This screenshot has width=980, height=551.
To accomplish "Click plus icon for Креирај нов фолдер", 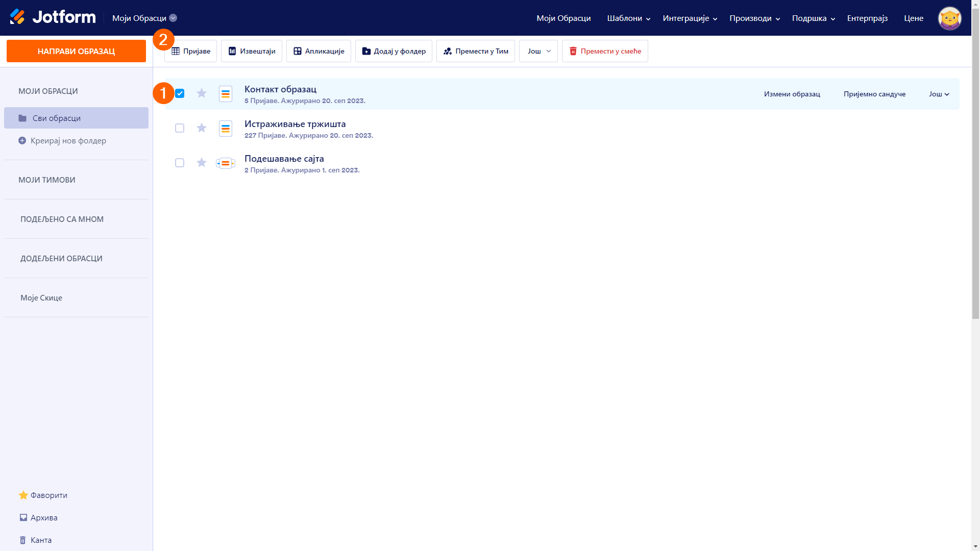I will (22, 141).
